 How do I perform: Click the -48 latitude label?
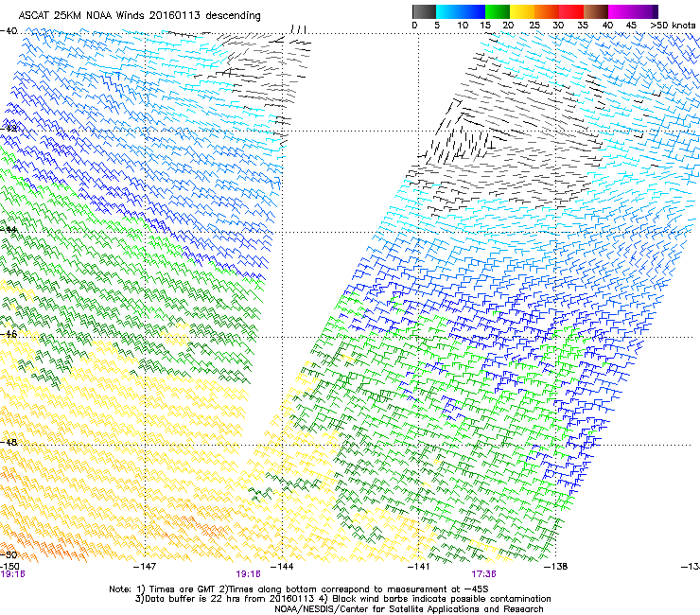click(9, 442)
